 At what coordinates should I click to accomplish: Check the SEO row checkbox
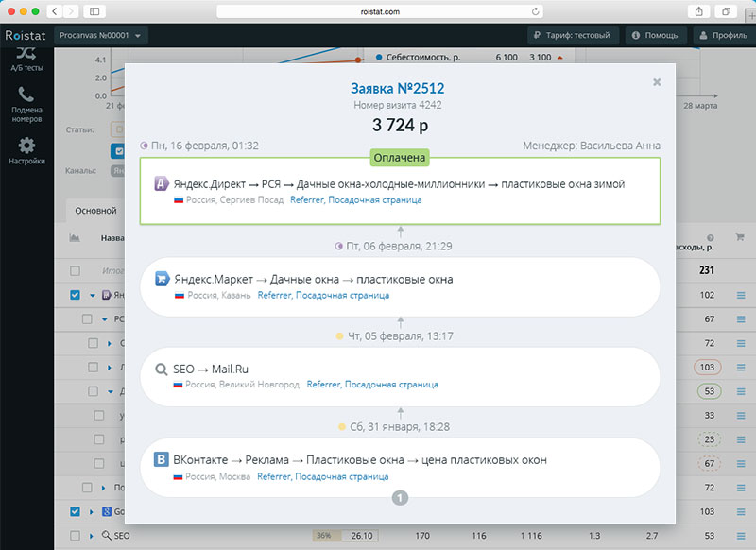point(77,536)
